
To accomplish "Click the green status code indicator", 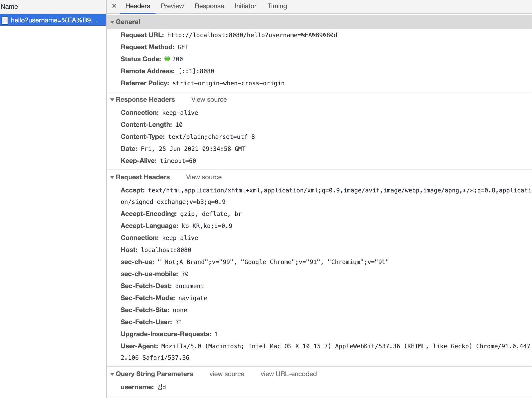I will pyautogui.click(x=167, y=59).
